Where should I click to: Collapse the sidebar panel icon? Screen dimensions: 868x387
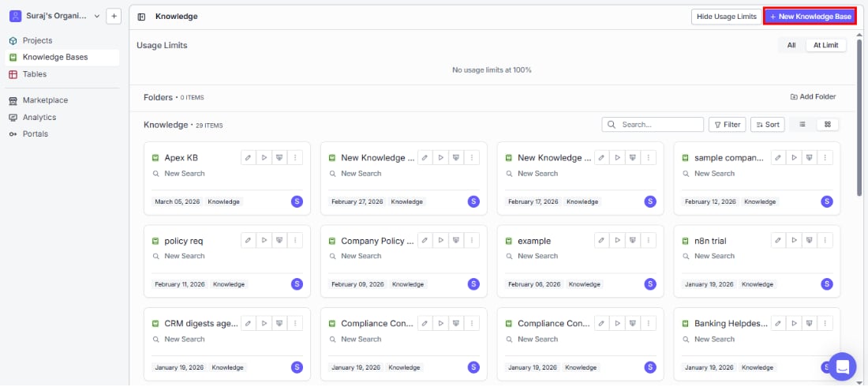(x=141, y=17)
